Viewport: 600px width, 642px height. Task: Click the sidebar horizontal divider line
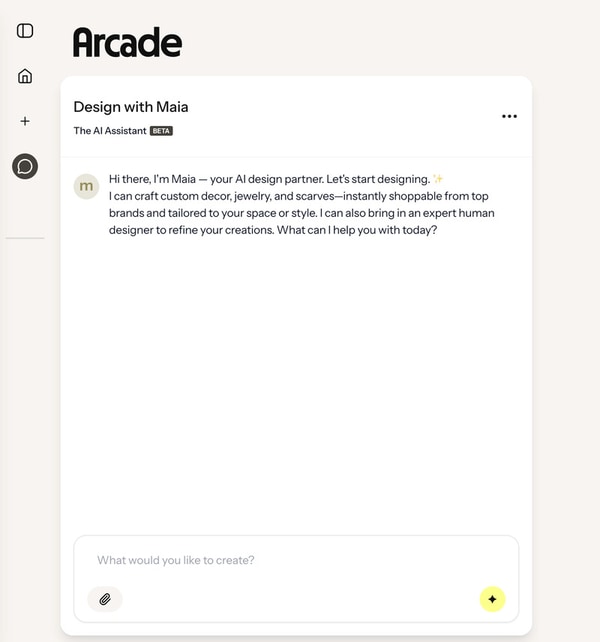(25, 238)
